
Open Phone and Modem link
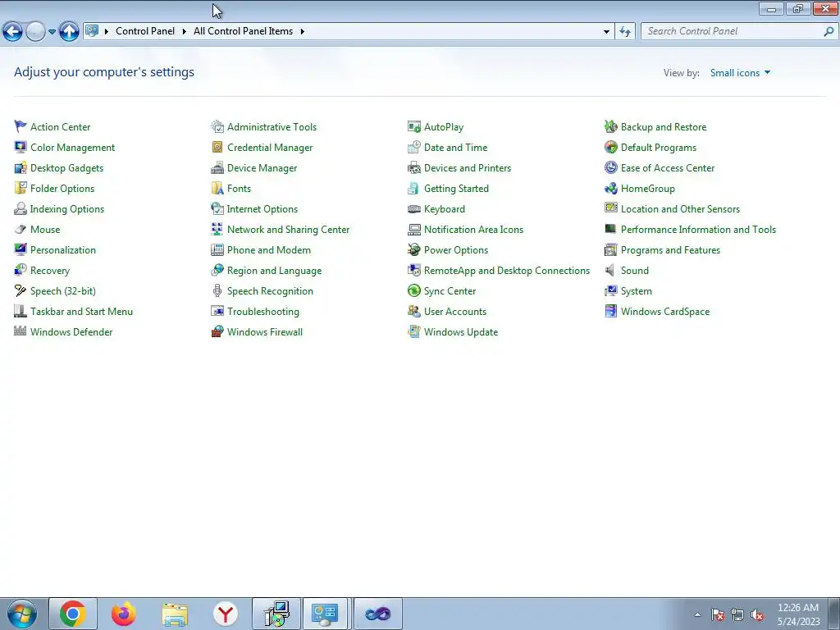tap(269, 249)
